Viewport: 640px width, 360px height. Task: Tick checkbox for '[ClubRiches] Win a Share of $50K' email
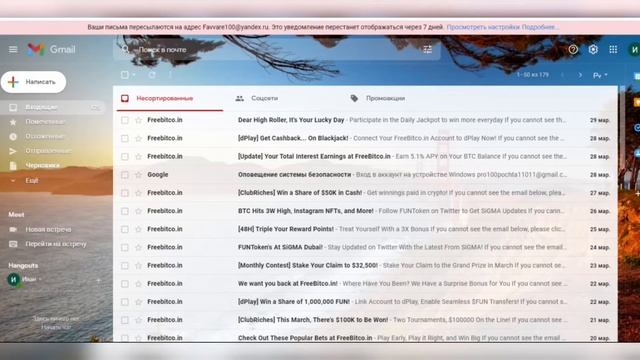pos(125,193)
